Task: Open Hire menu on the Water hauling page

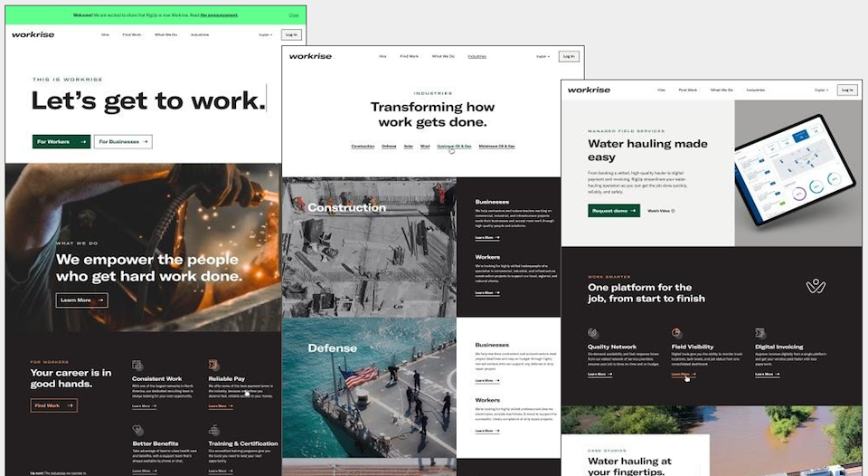Action: pos(661,90)
